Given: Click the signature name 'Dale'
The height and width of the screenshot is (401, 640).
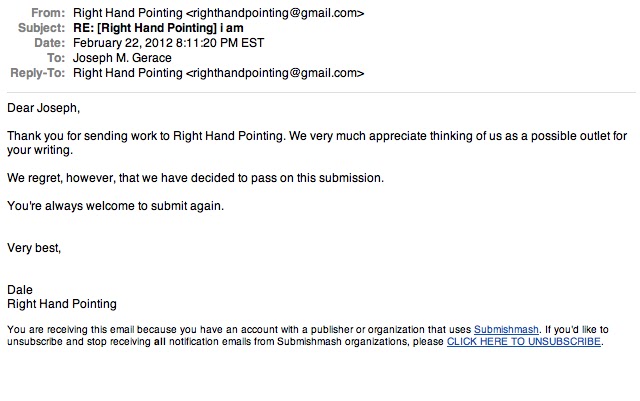Looking at the screenshot, I should pos(20,290).
